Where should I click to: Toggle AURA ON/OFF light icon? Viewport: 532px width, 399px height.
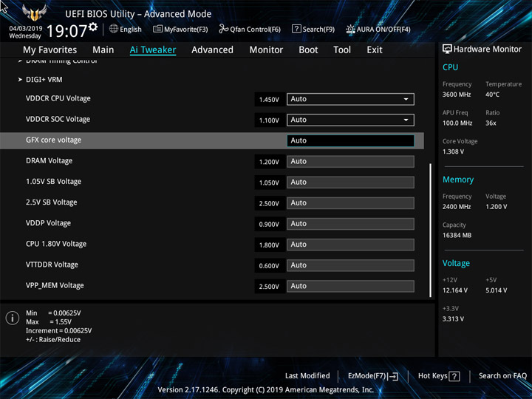tap(350, 29)
